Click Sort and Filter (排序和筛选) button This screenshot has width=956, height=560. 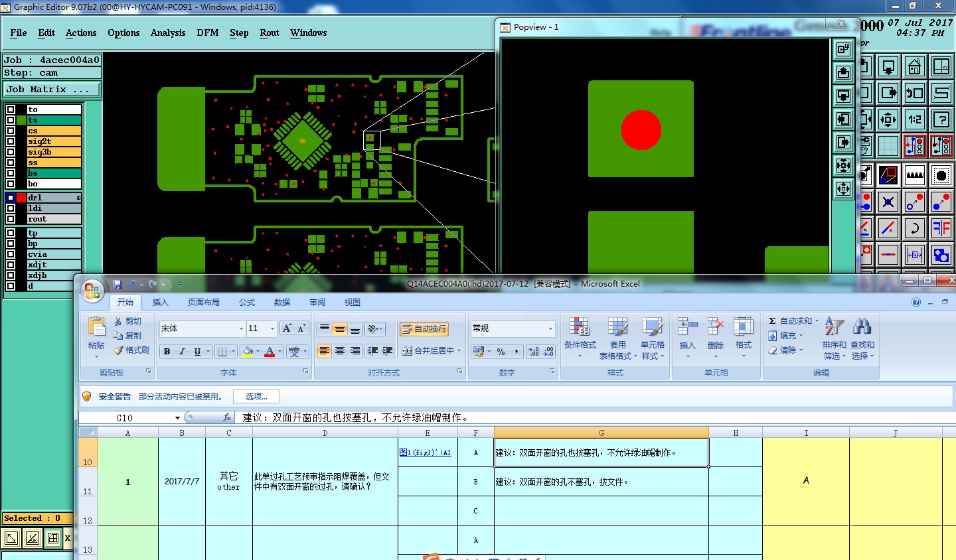[834, 338]
